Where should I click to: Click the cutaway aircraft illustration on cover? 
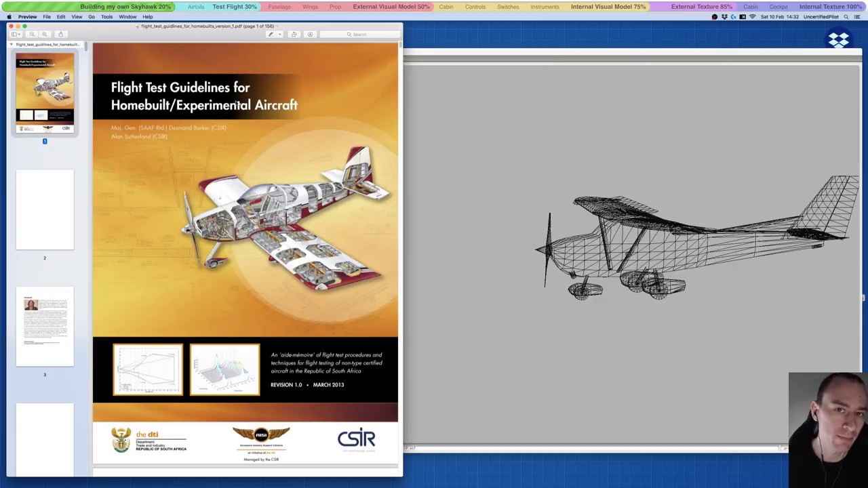tap(286, 218)
